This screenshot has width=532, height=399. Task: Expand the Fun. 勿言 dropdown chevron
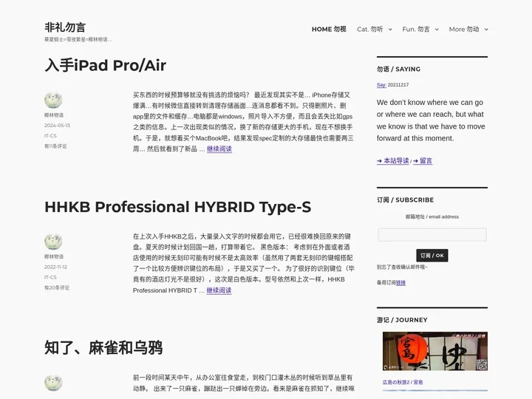click(x=437, y=30)
